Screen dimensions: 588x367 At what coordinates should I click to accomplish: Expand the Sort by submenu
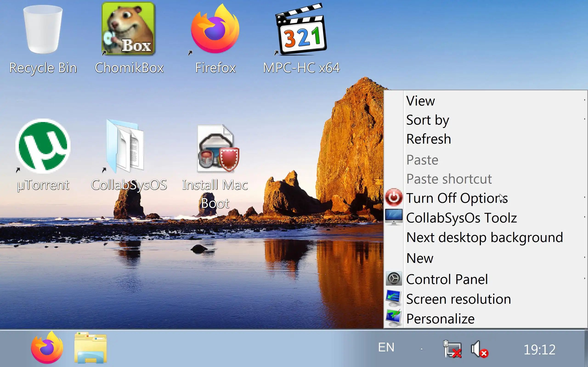coord(428,120)
